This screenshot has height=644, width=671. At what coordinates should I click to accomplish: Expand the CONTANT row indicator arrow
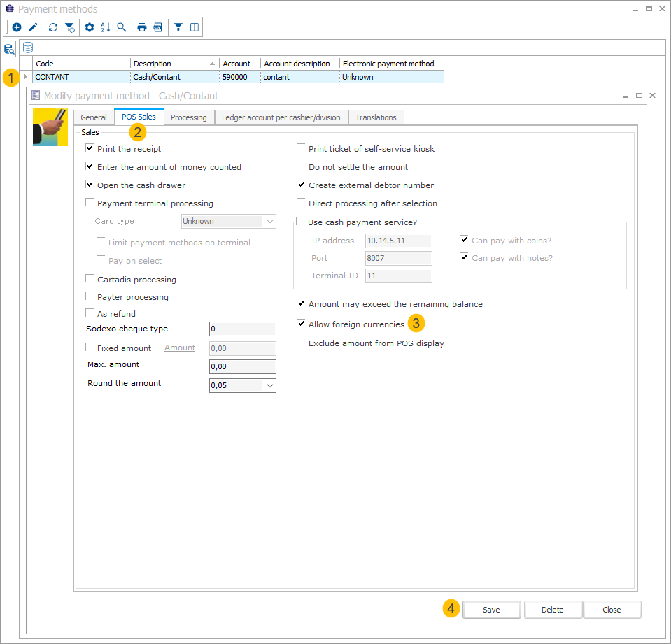point(26,77)
